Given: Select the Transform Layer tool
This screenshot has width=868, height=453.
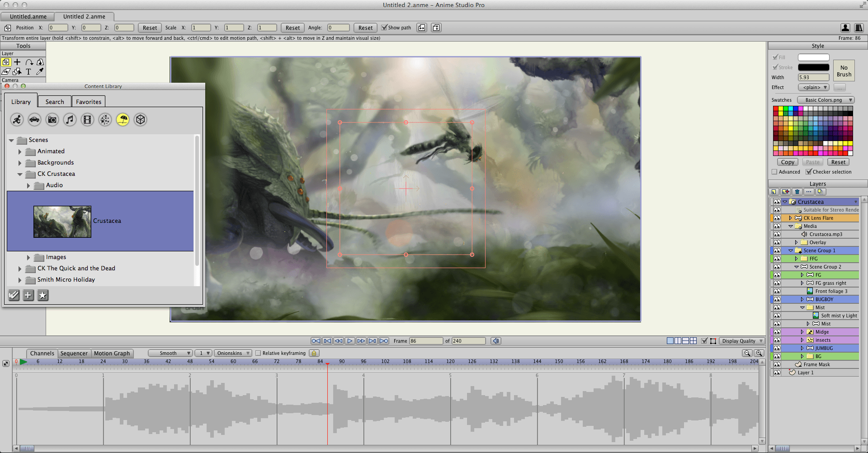Looking at the screenshot, I should [6, 62].
